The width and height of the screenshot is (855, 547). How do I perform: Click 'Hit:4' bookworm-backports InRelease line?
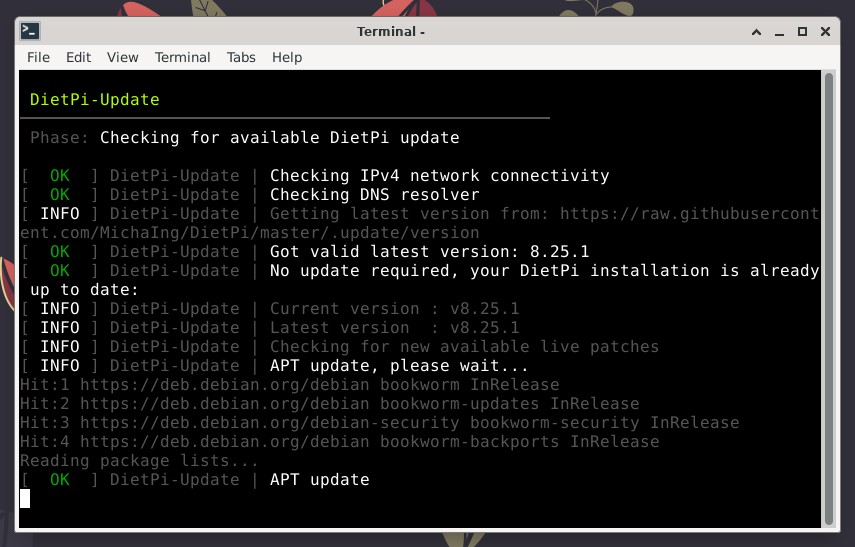(340, 442)
